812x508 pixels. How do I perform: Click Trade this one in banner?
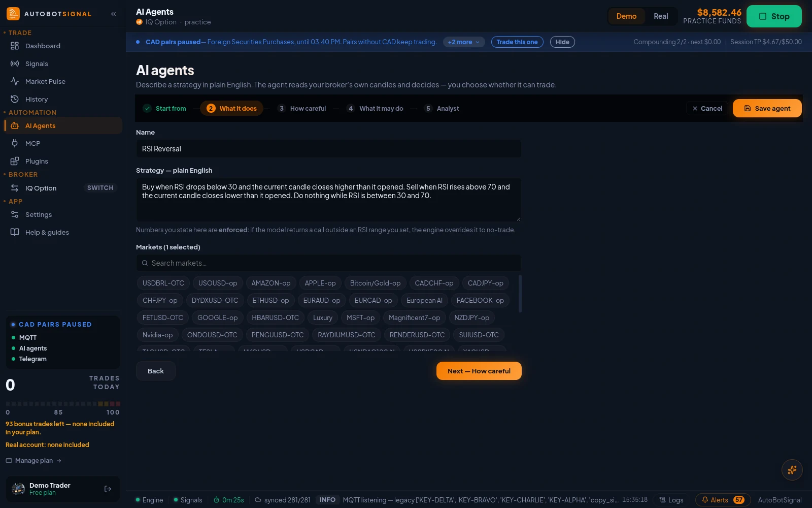517,42
